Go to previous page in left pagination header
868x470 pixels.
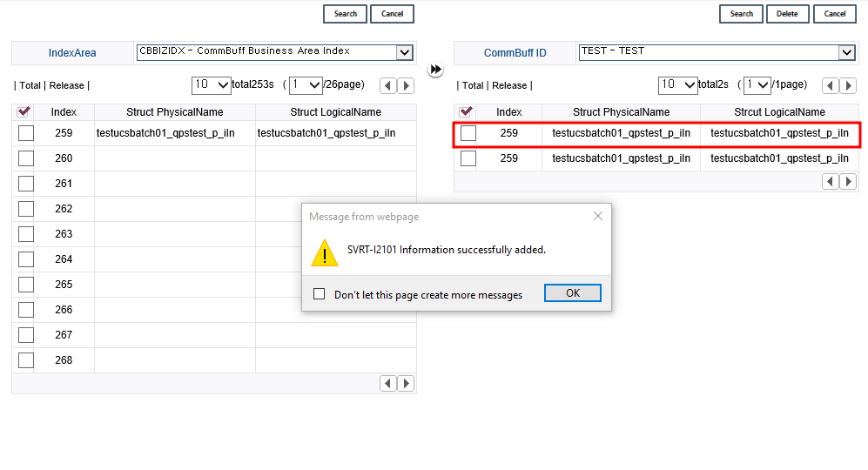[x=388, y=85]
